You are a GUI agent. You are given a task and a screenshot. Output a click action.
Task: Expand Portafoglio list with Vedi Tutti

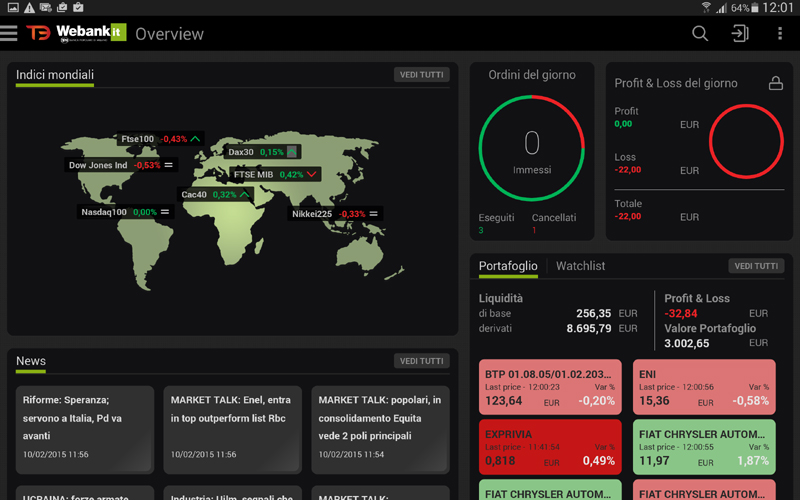pyautogui.click(x=755, y=266)
